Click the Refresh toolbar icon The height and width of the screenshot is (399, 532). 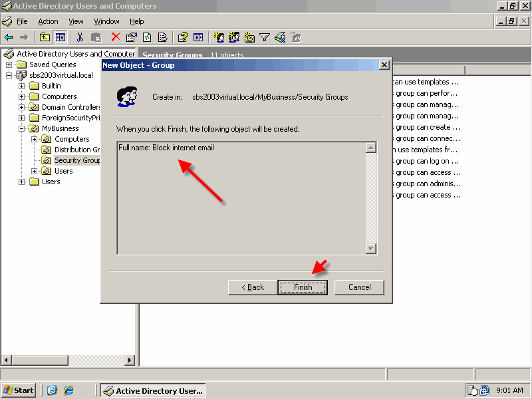[x=147, y=37]
